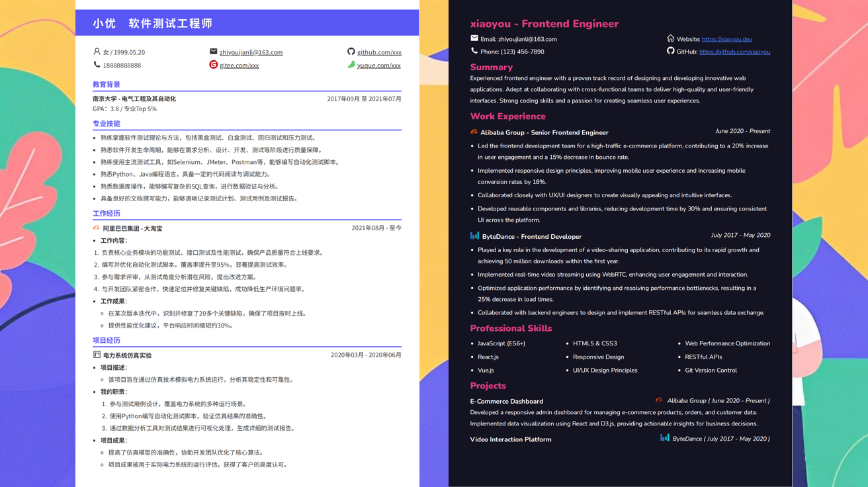Screen dimensions: 868x487
Task: Click the 小优 软件测试工程师 header title
Action: pyautogui.click(x=153, y=23)
